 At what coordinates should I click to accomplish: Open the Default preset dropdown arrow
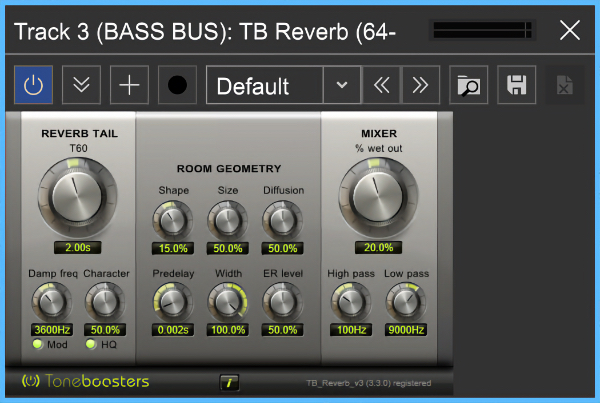point(342,85)
